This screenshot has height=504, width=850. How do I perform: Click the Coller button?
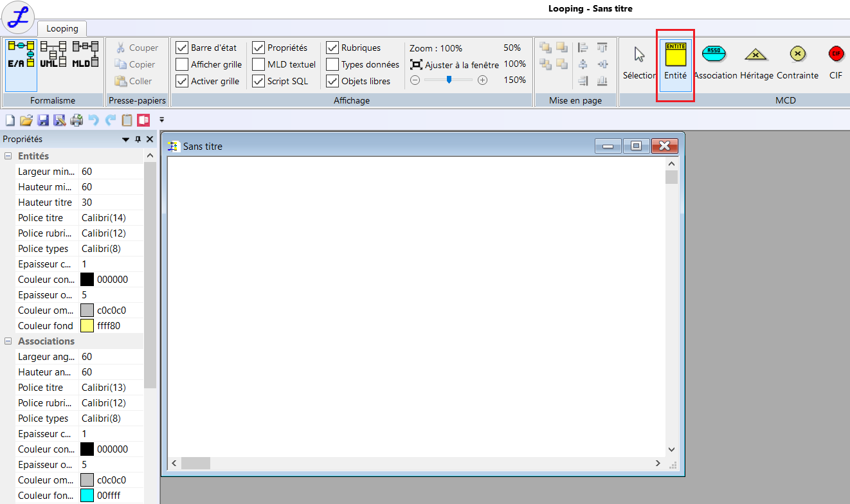coord(134,81)
